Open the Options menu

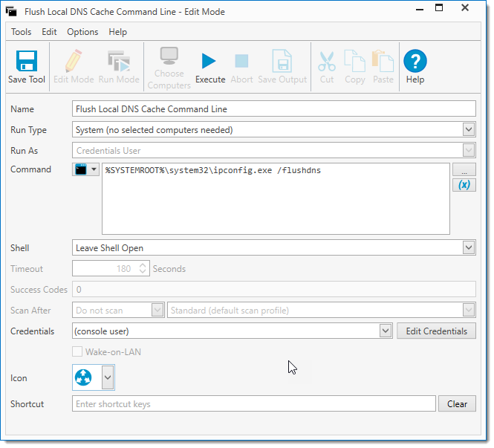[x=82, y=32]
